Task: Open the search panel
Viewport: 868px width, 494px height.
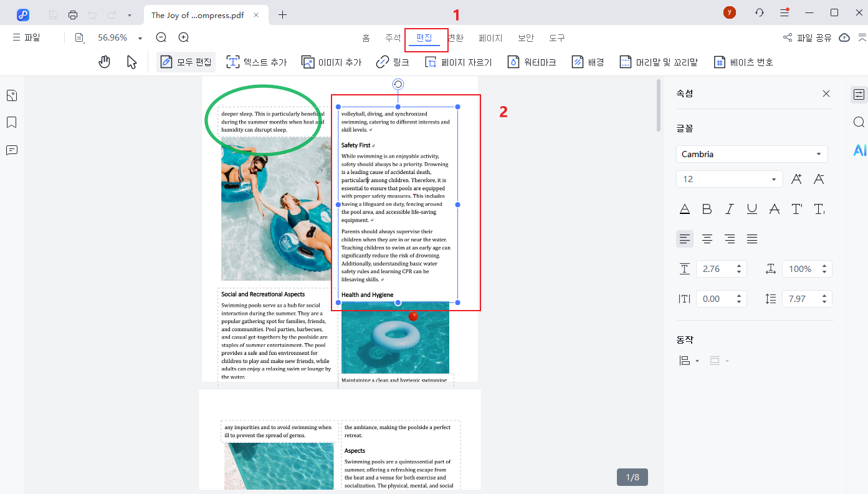Action: [x=860, y=122]
